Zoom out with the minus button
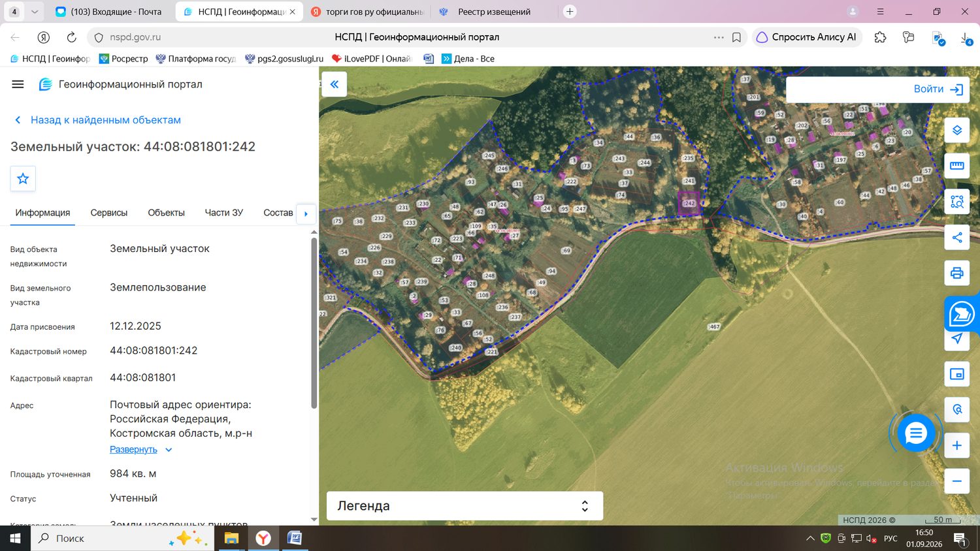The width and height of the screenshot is (980, 551). [x=956, y=481]
